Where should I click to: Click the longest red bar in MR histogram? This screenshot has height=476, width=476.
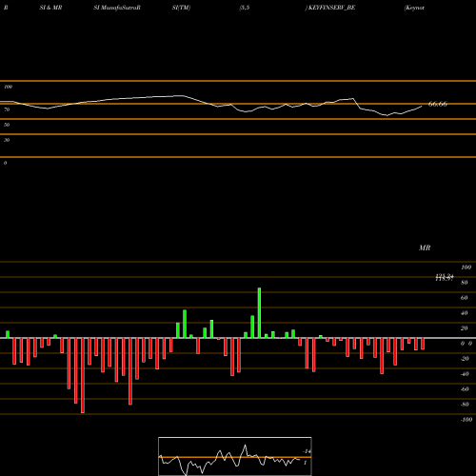pos(83,375)
